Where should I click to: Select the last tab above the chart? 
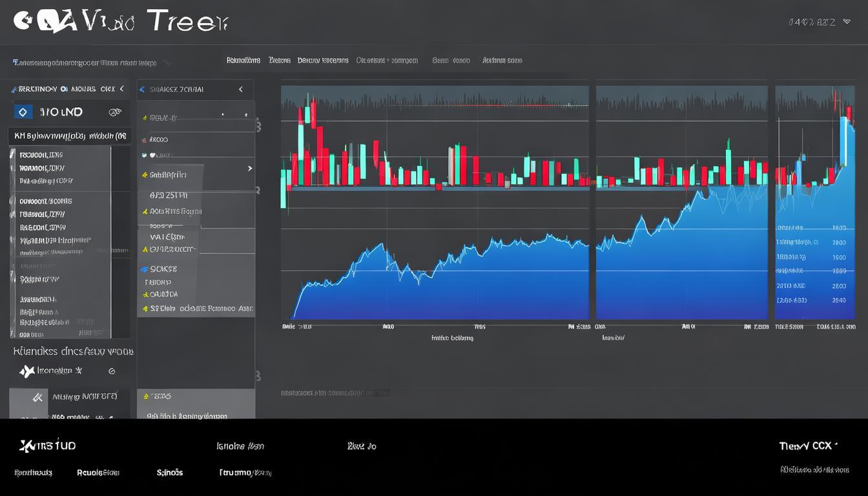[x=502, y=60]
